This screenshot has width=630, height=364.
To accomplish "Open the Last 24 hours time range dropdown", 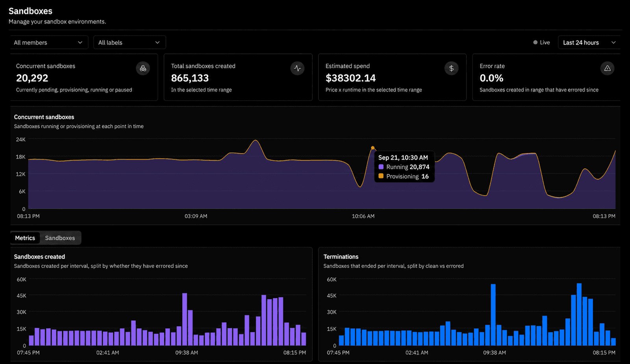I will (589, 42).
